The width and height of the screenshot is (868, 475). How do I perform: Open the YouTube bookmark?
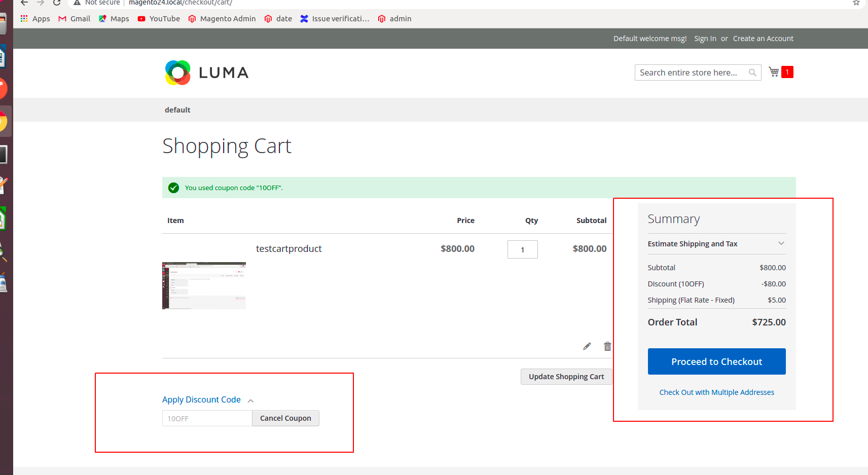158,18
